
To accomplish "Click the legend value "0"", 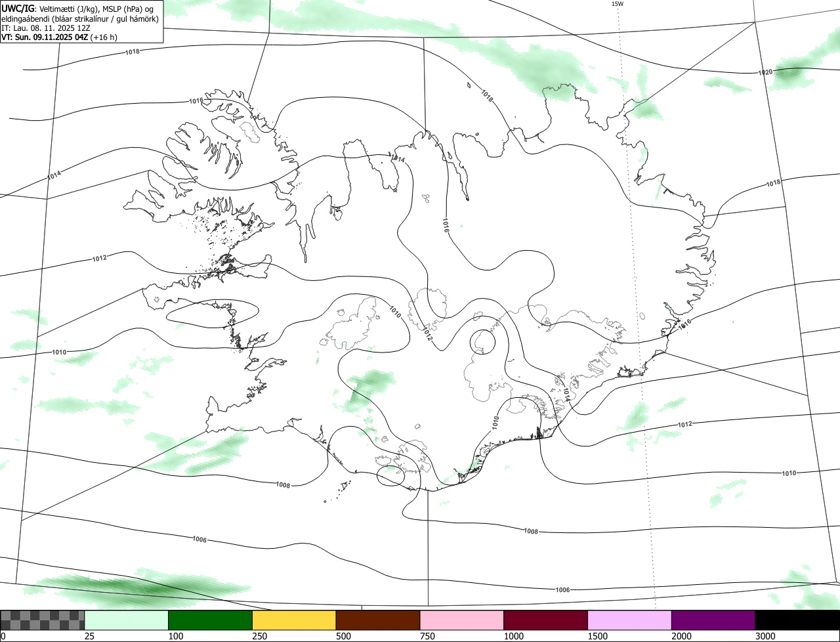I will pyautogui.click(x=3, y=636).
